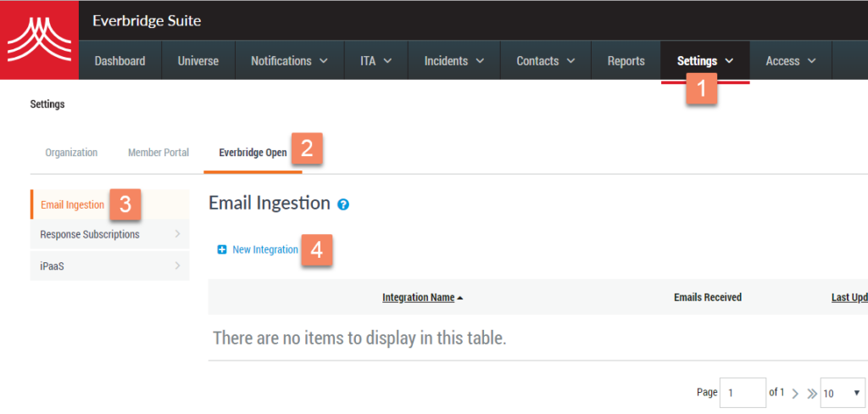Image resolution: width=868 pixels, height=414 pixels.
Task: Expand Response Subscriptions chevron
Action: pos(177,234)
